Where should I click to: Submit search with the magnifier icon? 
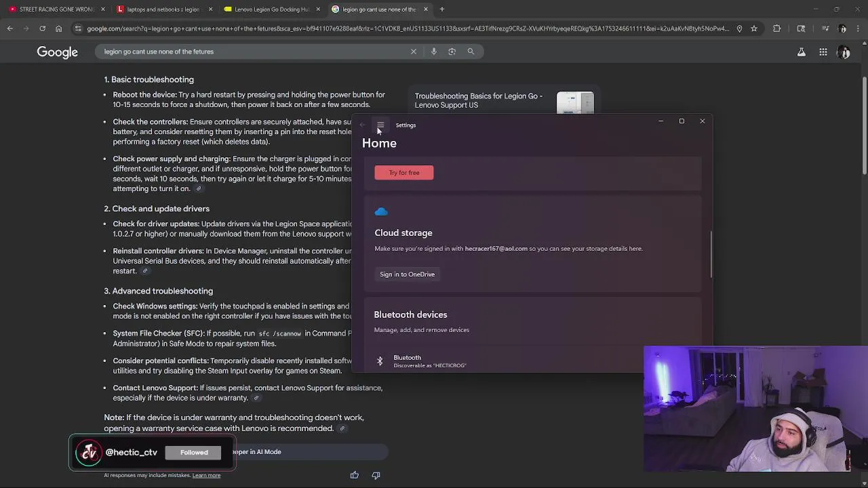[471, 52]
